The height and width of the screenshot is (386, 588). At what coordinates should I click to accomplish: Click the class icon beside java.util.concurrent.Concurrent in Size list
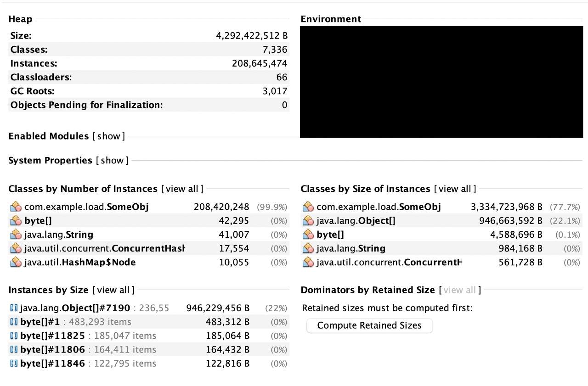pos(308,263)
